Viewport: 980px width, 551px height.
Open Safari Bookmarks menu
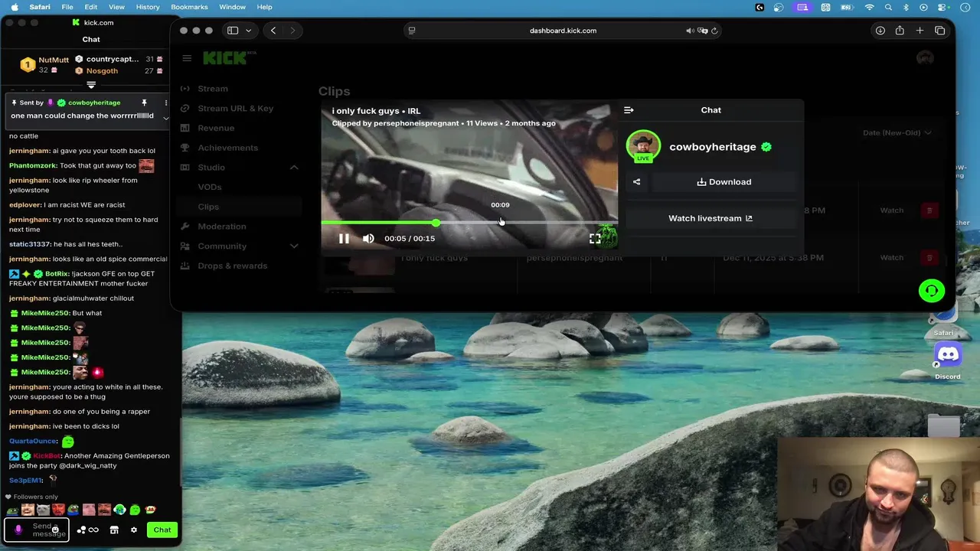click(x=189, y=7)
